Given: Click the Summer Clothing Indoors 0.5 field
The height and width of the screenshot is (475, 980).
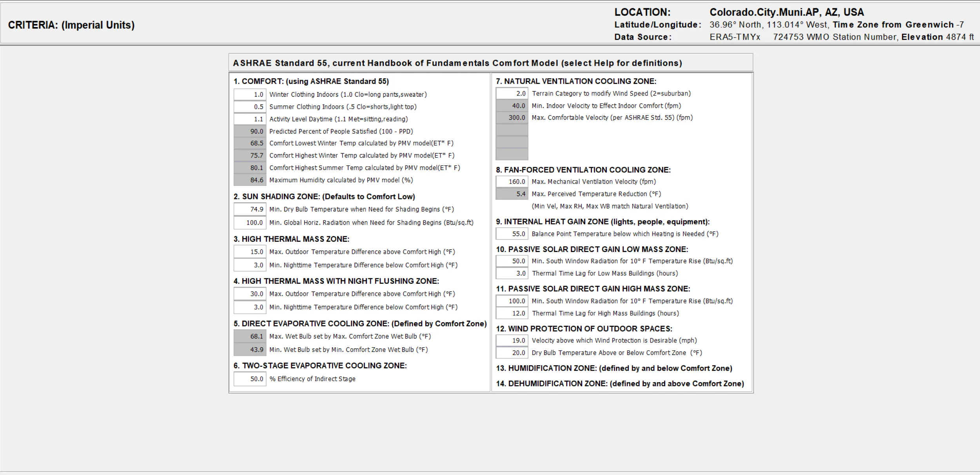Looking at the screenshot, I should tap(250, 107).
